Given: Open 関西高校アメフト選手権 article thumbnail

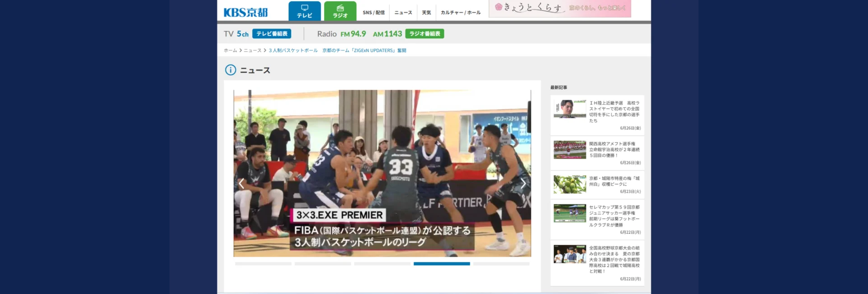Looking at the screenshot, I should coord(570,150).
